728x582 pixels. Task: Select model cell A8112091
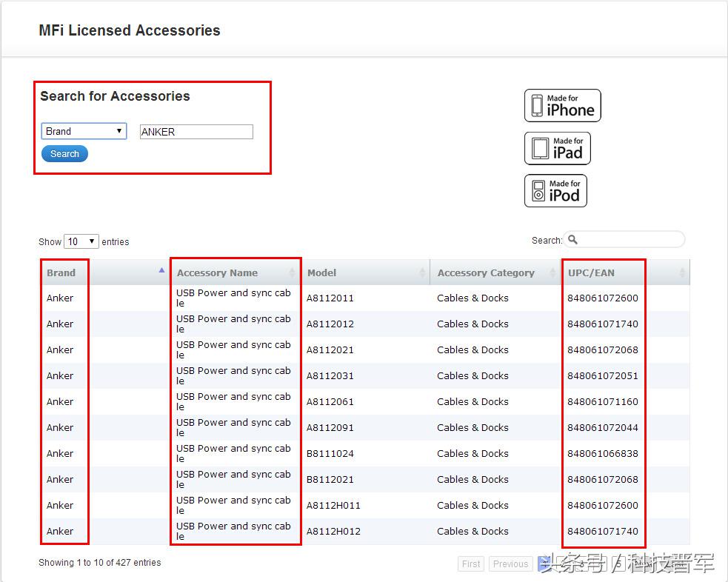[x=330, y=428]
